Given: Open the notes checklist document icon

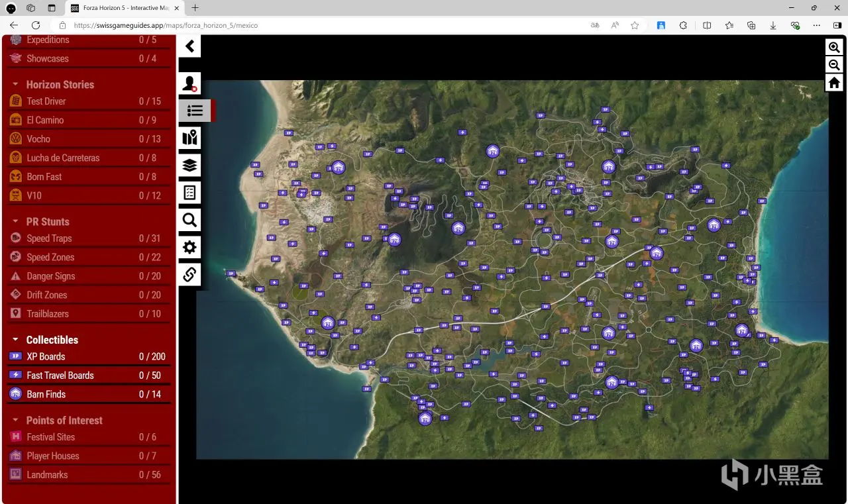Looking at the screenshot, I should [x=189, y=192].
